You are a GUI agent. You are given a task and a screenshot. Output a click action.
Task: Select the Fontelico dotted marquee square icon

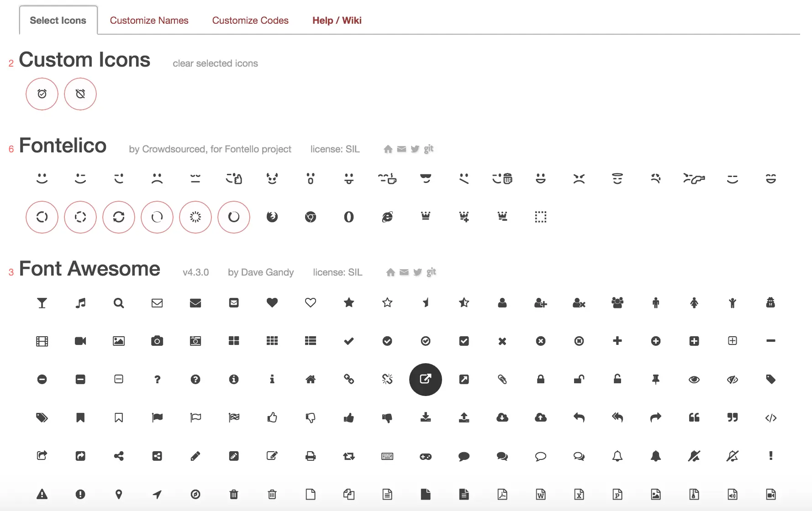tap(541, 217)
